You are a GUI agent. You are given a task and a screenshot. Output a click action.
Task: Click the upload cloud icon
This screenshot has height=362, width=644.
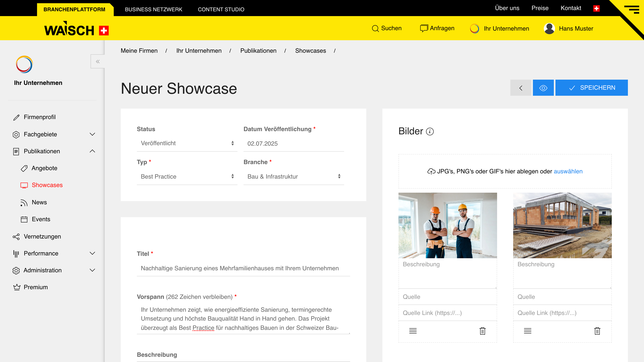pos(431,171)
